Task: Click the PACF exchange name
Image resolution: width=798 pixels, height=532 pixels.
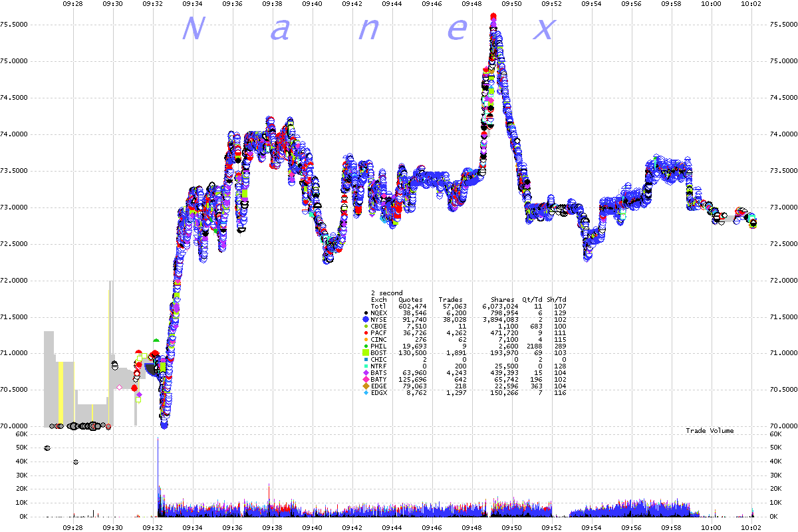Action: (x=378, y=333)
